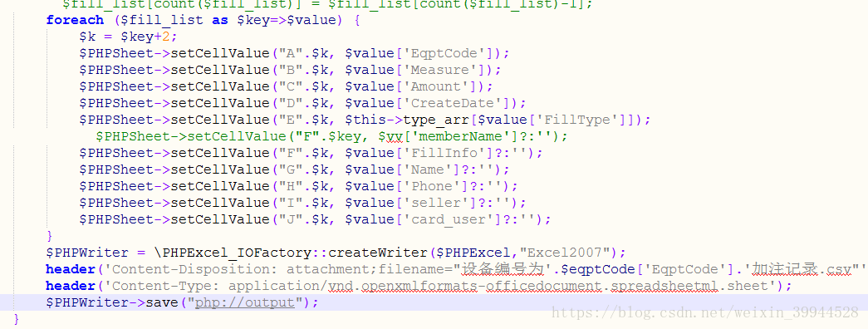Click the "B" column string literal
This screenshot has height=329, width=868.
tap(291, 71)
